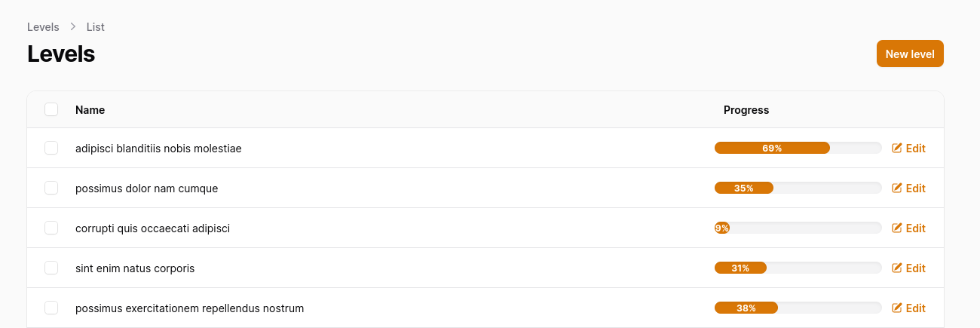Click edit pencil icon for possimus exercitationem row
This screenshot has width=980, height=328.
[897, 308]
